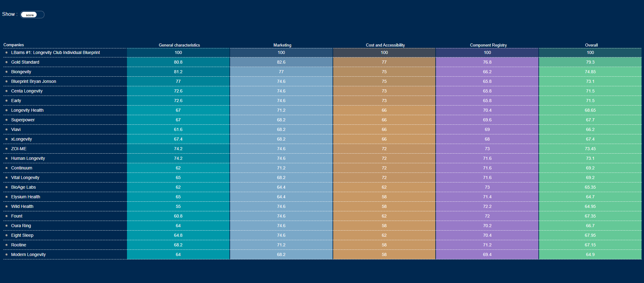Select the bullet marker beside BioAge Labs
This screenshot has width=644, height=283.
tap(7, 187)
